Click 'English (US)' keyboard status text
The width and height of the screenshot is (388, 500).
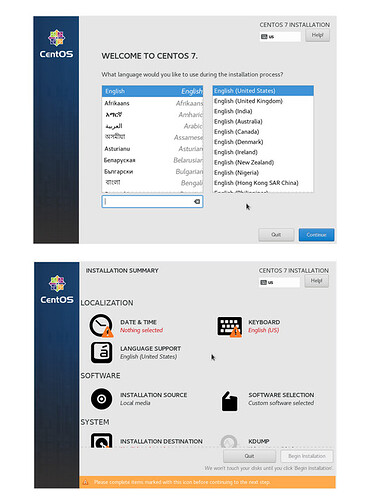(x=263, y=330)
